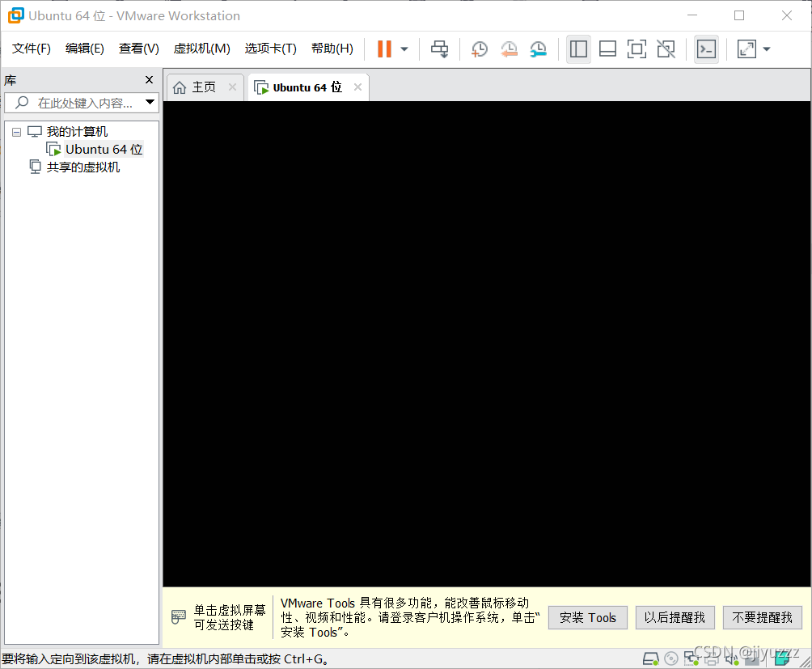
Task: Click the CD/DVD device status icon
Action: [671, 658]
